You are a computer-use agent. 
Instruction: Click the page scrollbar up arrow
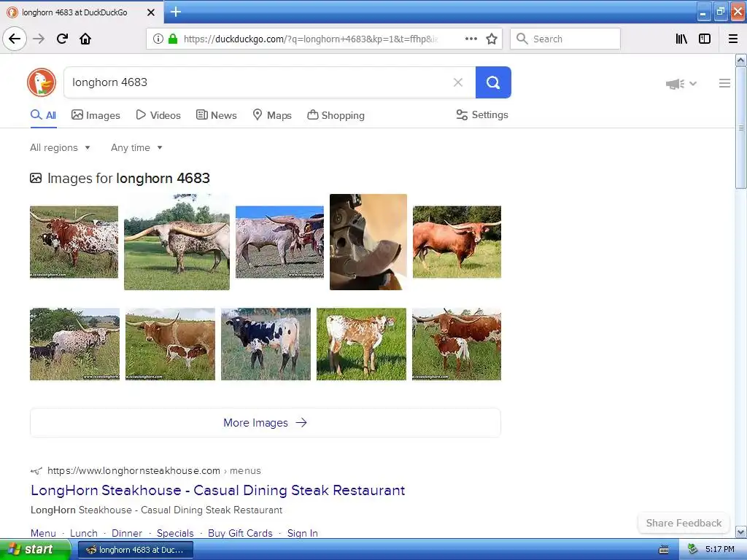(x=741, y=60)
